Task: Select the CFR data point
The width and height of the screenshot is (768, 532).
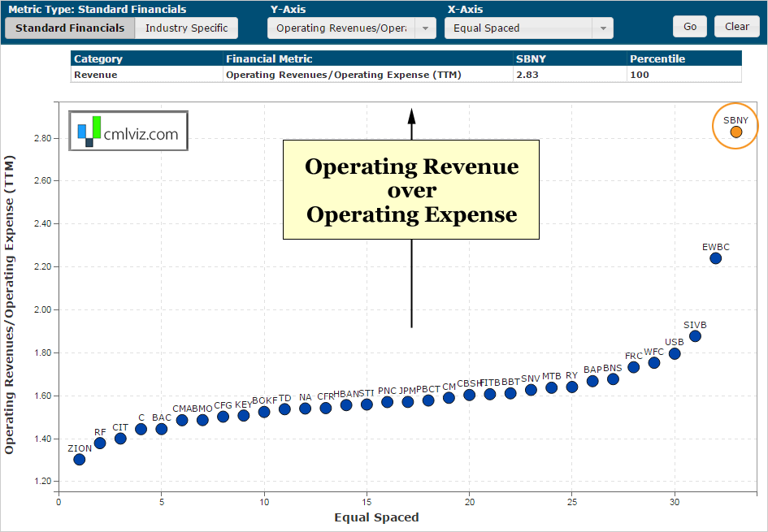Action: [x=325, y=408]
